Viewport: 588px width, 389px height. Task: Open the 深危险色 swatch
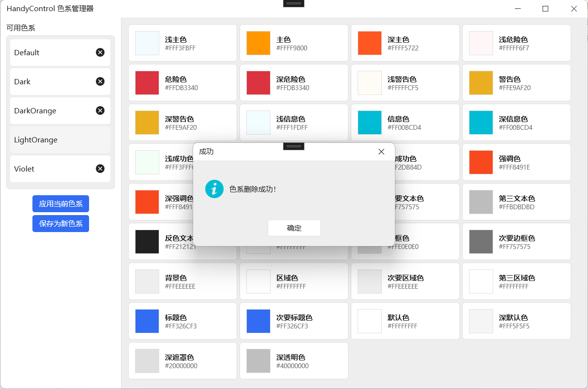pyautogui.click(x=258, y=83)
